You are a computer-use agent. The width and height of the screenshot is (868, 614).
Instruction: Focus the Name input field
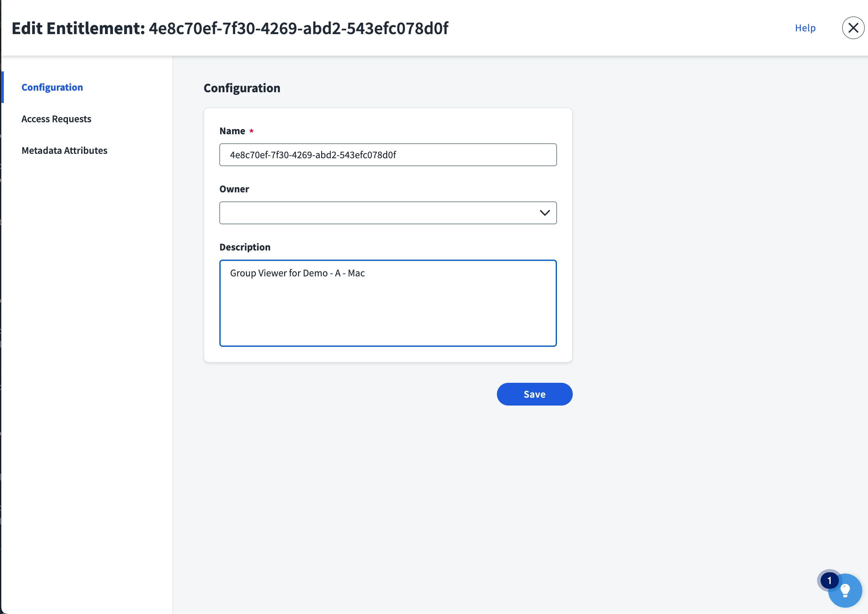pos(388,155)
